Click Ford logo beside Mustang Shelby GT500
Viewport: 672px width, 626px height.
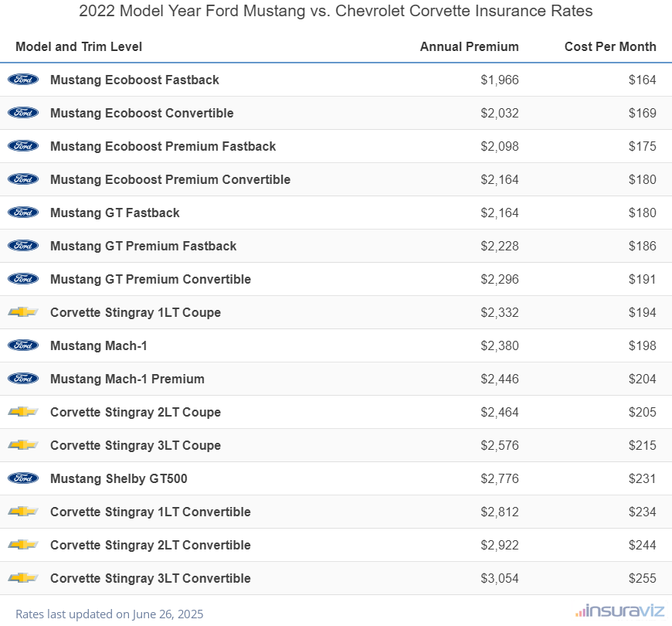[x=23, y=478]
